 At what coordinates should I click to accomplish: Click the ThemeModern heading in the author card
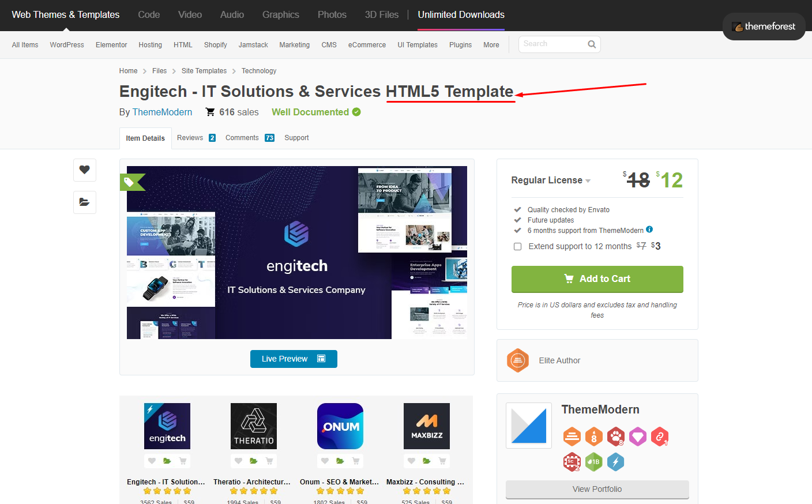(600, 409)
